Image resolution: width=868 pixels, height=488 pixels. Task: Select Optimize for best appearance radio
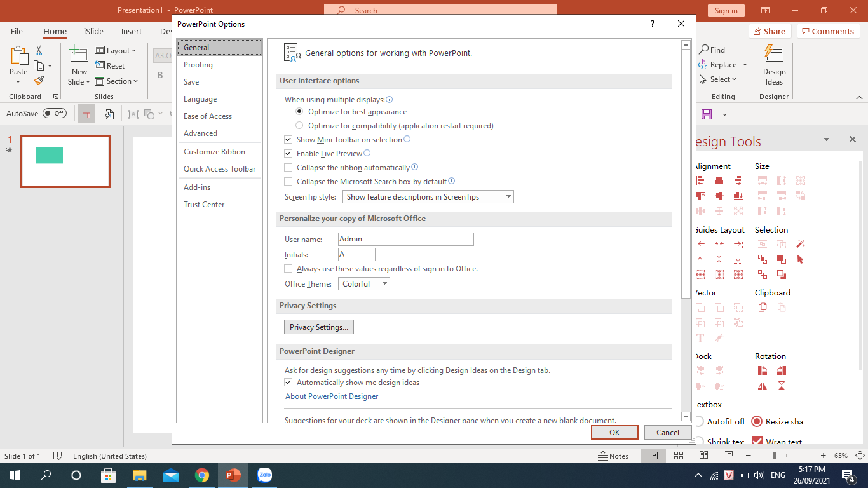click(299, 112)
